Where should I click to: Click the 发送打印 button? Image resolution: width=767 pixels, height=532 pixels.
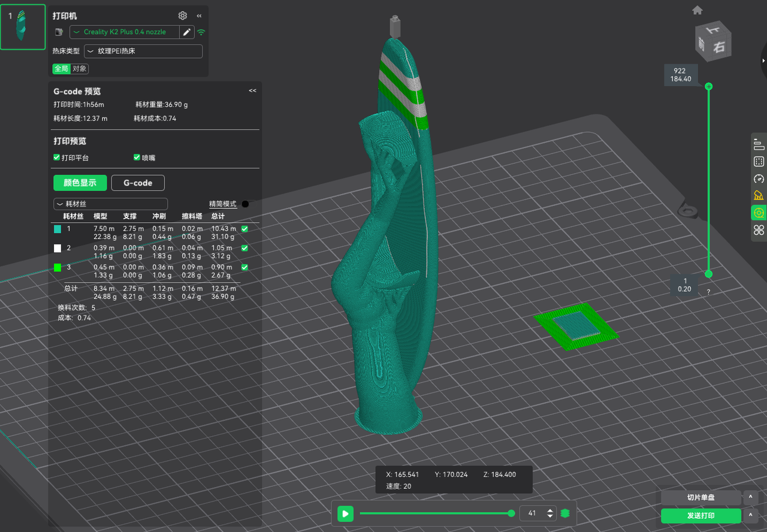click(700, 516)
